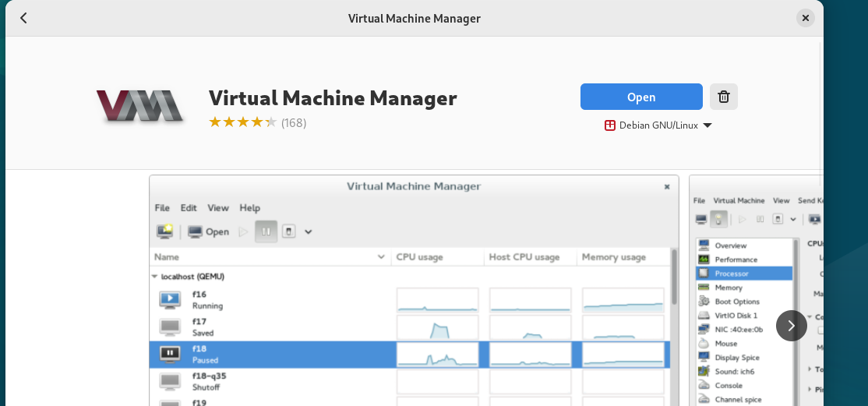Click the new virtual machine icon in the screenshot
Screen dimensions: 868x406
[x=164, y=231]
